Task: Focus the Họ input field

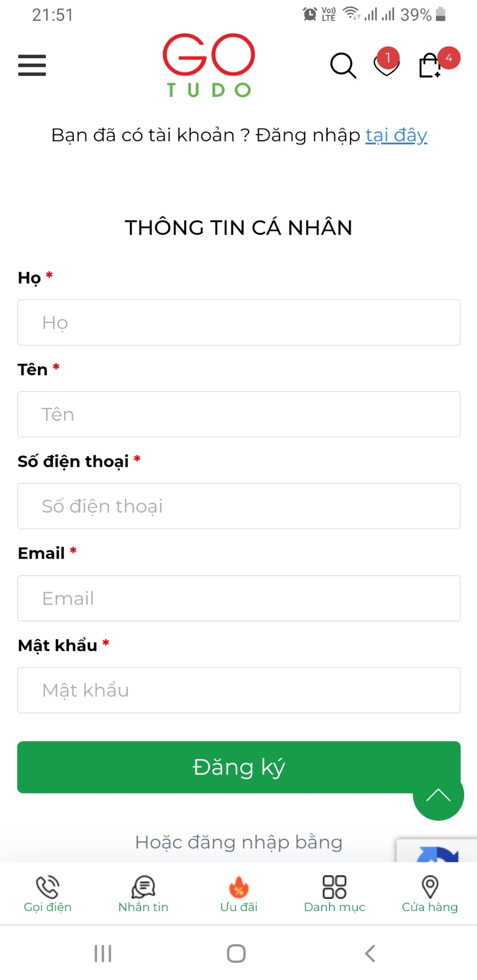Action: tap(239, 323)
